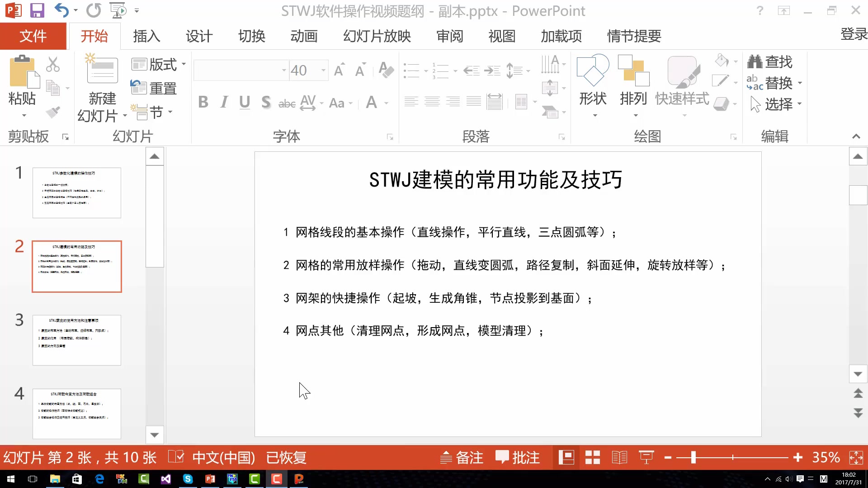Open the 排列 arrange dropdown
868x488 pixels.
pyautogui.click(x=633, y=87)
